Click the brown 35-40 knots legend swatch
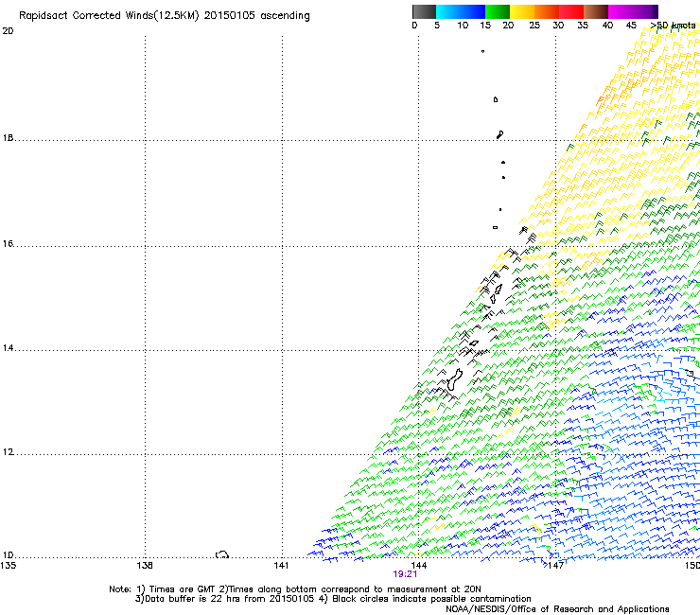 [x=596, y=11]
